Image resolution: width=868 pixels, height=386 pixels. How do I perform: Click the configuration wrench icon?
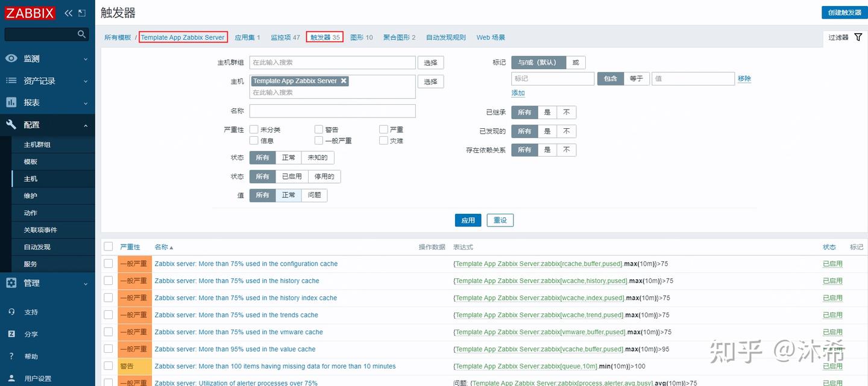pos(11,125)
